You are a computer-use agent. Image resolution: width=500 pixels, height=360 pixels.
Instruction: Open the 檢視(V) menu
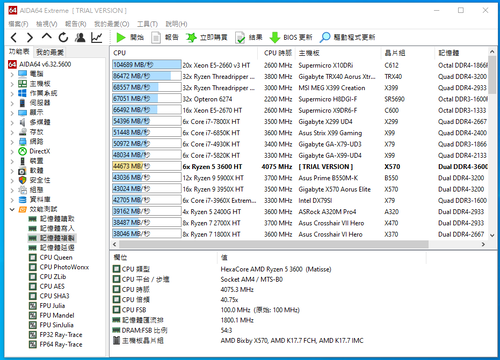pos(47,24)
